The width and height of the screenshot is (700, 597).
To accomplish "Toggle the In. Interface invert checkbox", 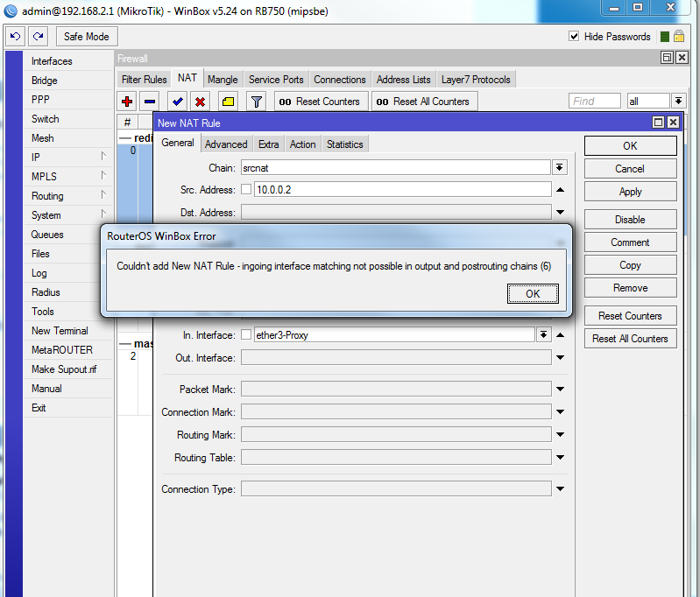I will click(246, 334).
